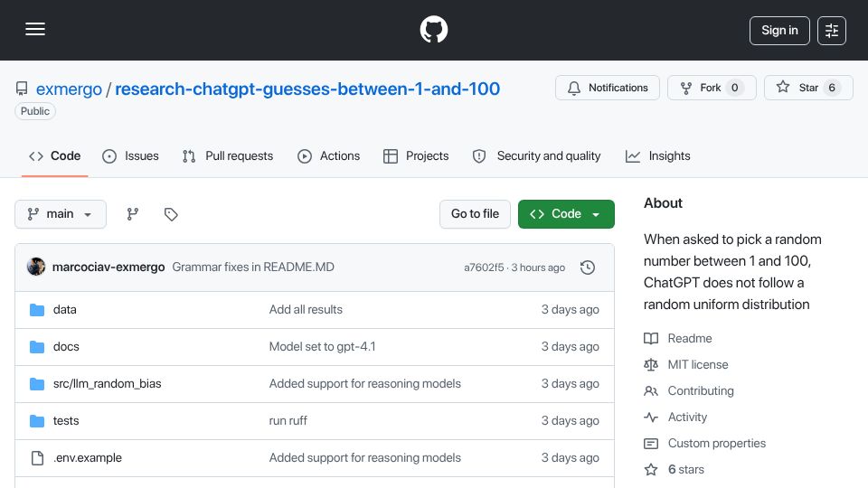Fork this repository
The width and height of the screenshot is (868, 488).
pos(712,88)
